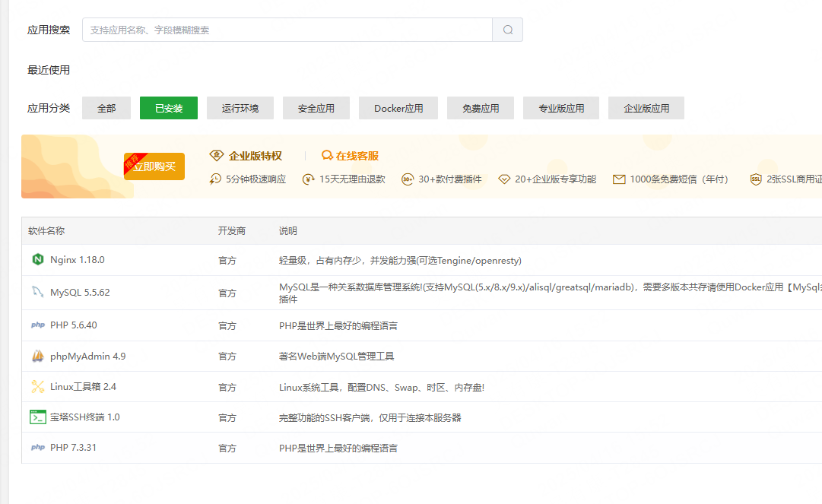Image resolution: width=822 pixels, height=504 pixels.
Task: Click the search magnifier icon
Action: (507, 29)
